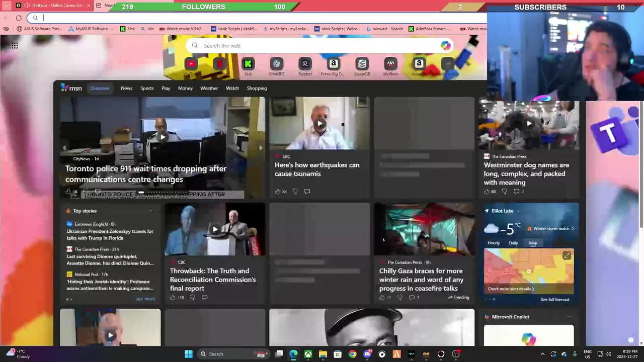Open File Explorer from the taskbar
644x362 pixels.
(323, 354)
